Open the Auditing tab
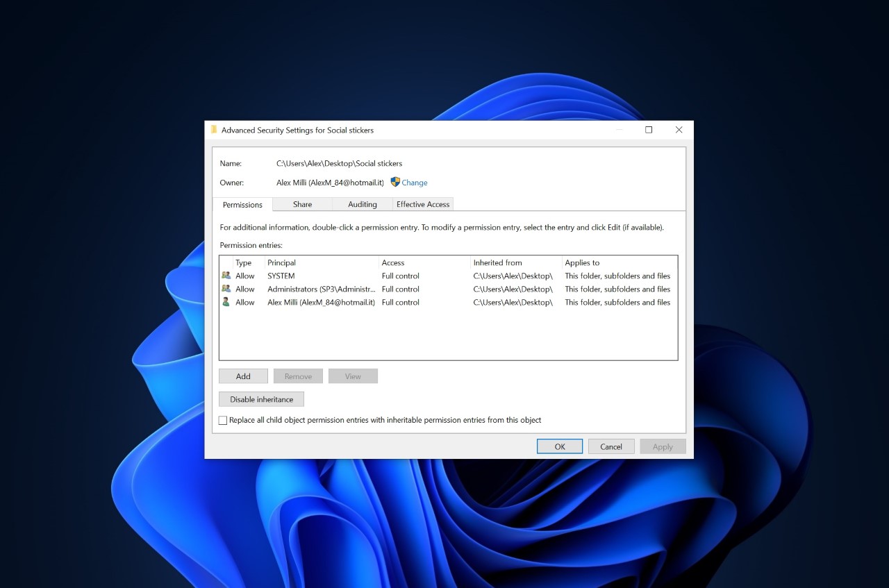Viewport: 889px width, 588px height. (x=363, y=204)
